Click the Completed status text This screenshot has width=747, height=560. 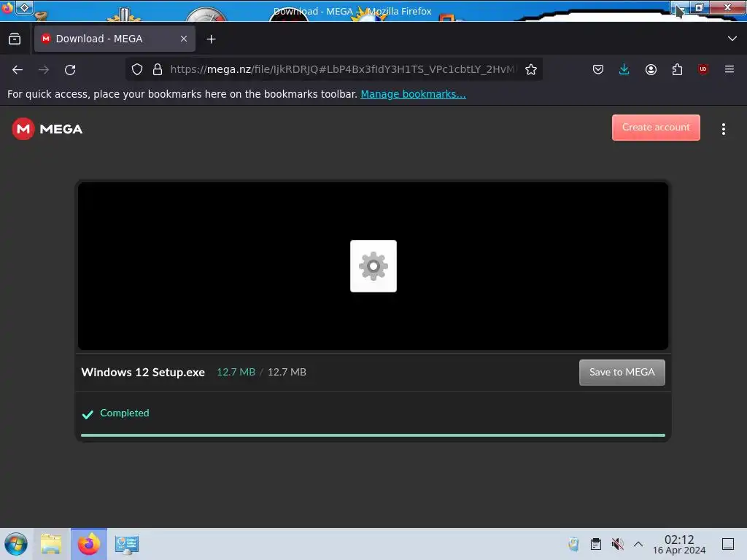pos(124,413)
